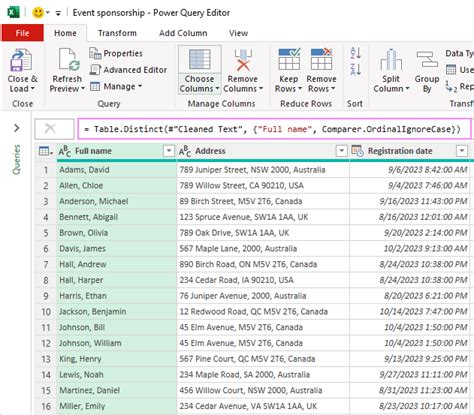Click Registration date data type icon

358,151
